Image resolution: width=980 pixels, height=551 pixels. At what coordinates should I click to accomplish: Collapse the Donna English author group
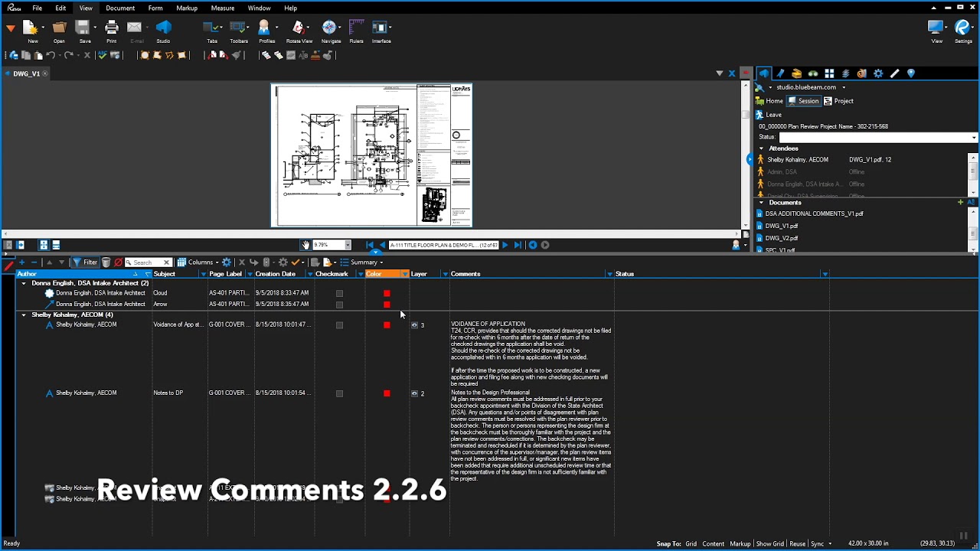[x=24, y=283]
